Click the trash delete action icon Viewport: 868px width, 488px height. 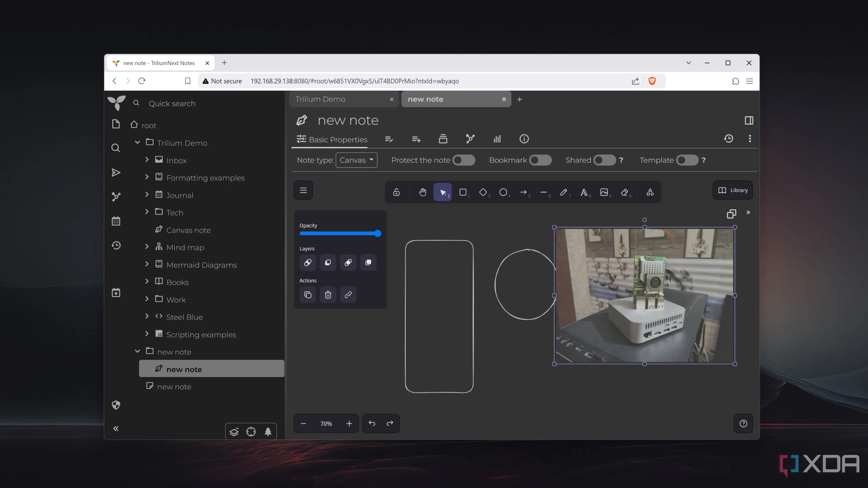pos(328,295)
